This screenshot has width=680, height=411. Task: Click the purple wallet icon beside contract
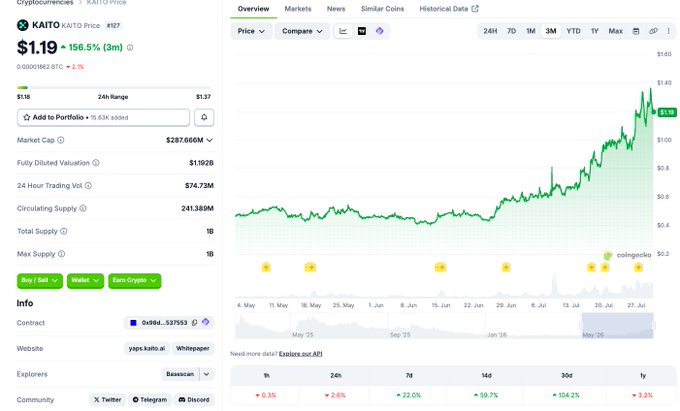tap(206, 322)
